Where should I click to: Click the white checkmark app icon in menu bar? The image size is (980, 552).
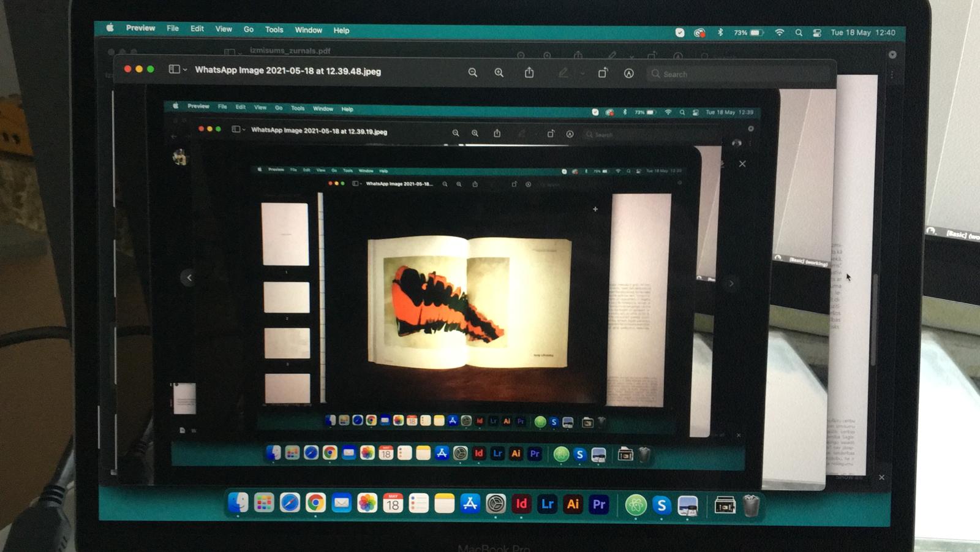click(680, 32)
